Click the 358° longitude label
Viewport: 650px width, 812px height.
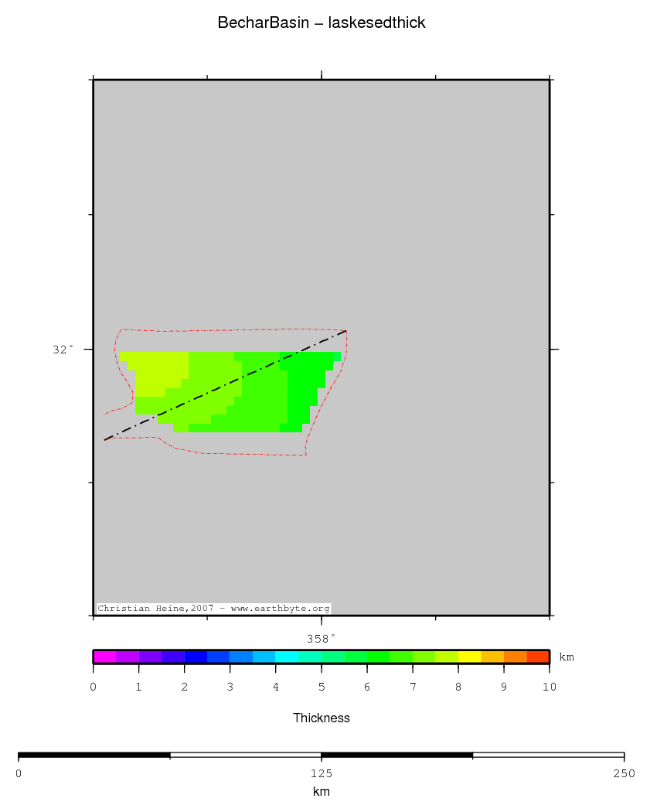tap(321, 639)
